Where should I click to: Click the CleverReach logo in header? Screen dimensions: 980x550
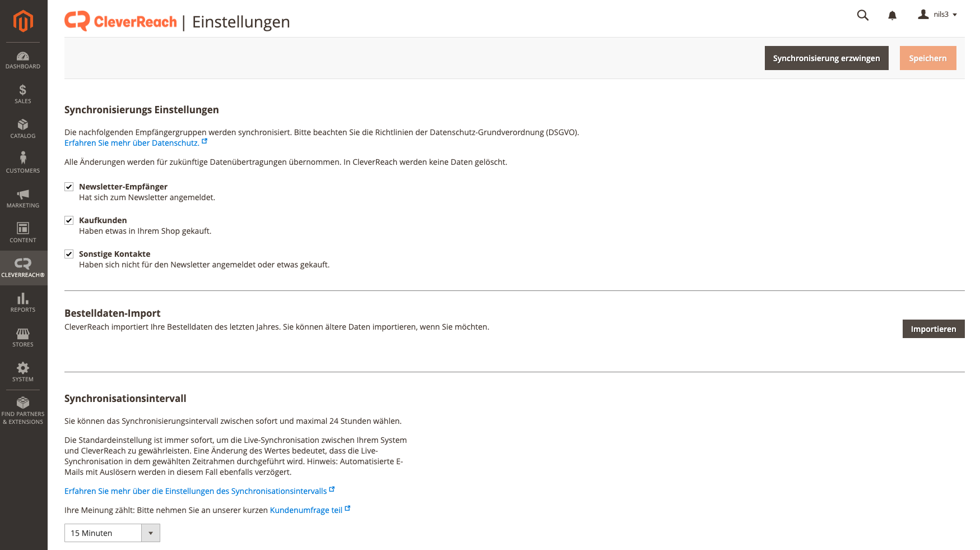pos(120,21)
